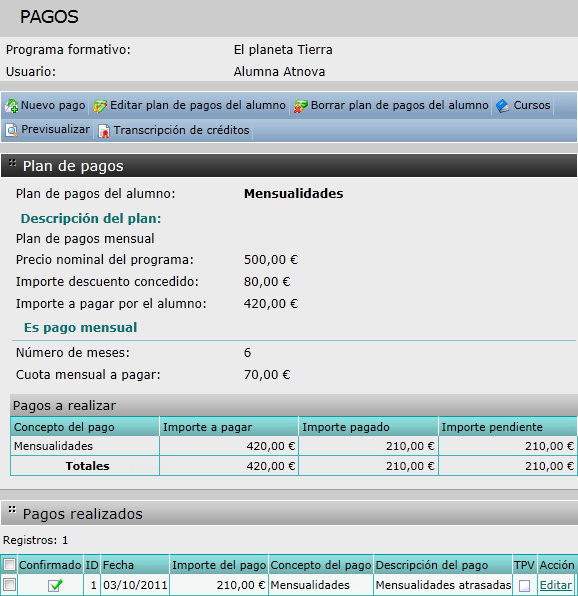Select the checkbox for payment row 1
The image size is (578, 596).
point(10,585)
